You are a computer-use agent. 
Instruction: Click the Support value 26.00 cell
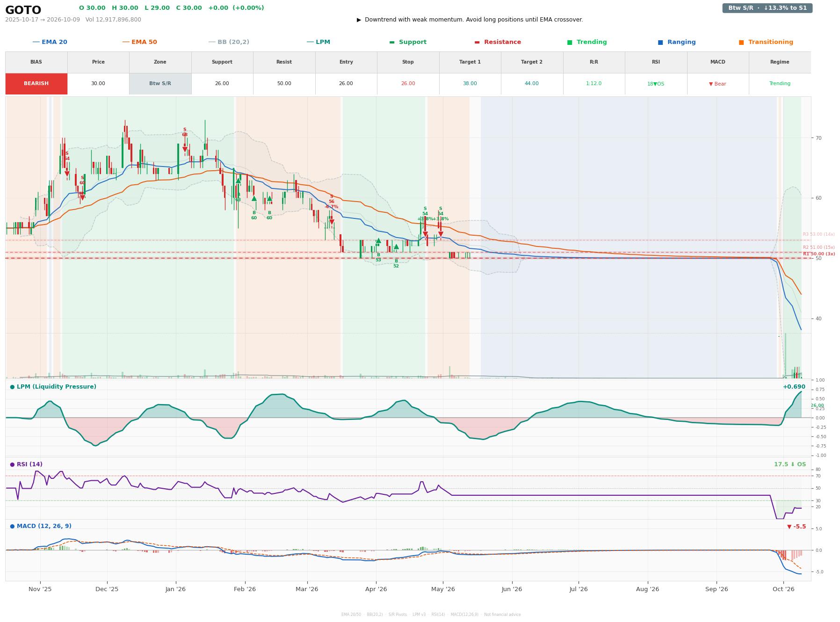(x=222, y=84)
